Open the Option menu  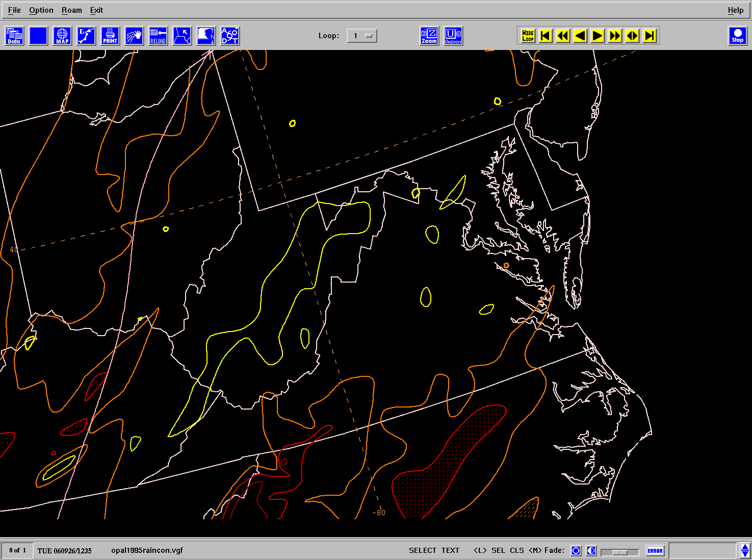click(41, 10)
